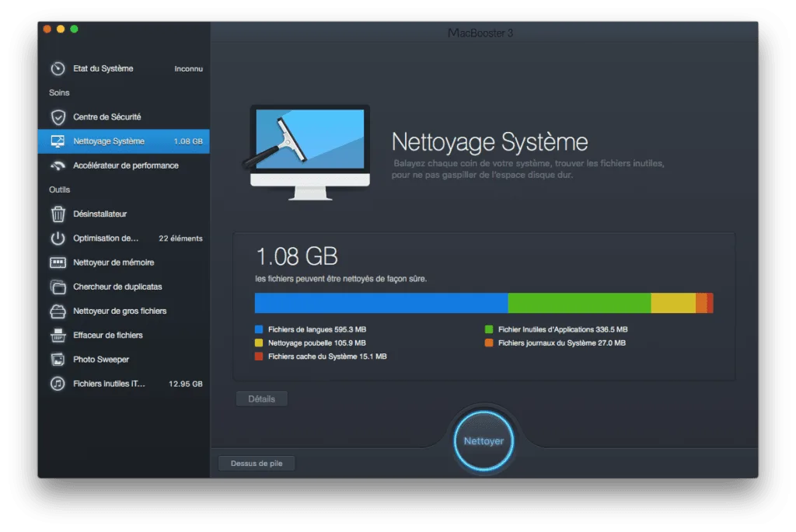Open Etat du Système from the sidebar
The width and height of the screenshot is (796, 532).
[58, 68]
